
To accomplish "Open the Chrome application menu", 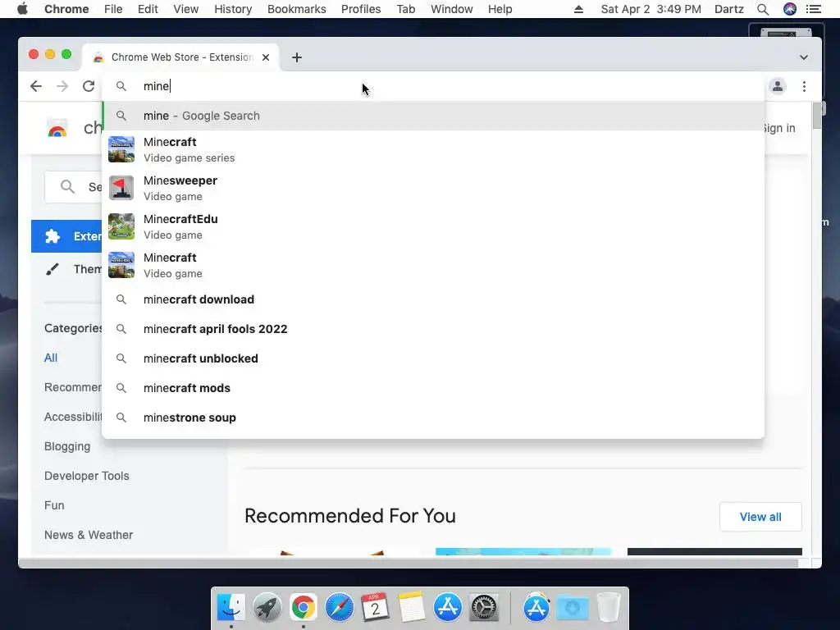I will click(x=66, y=9).
